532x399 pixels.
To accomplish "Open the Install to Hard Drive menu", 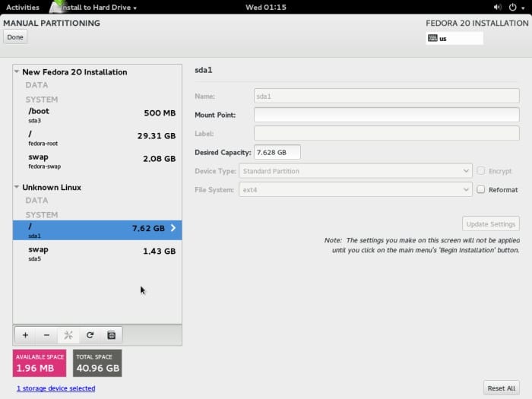I will 98,7.
